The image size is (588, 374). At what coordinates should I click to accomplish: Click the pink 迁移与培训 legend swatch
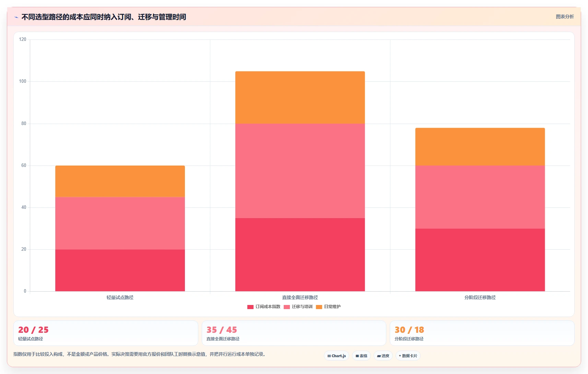tap(287, 307)
